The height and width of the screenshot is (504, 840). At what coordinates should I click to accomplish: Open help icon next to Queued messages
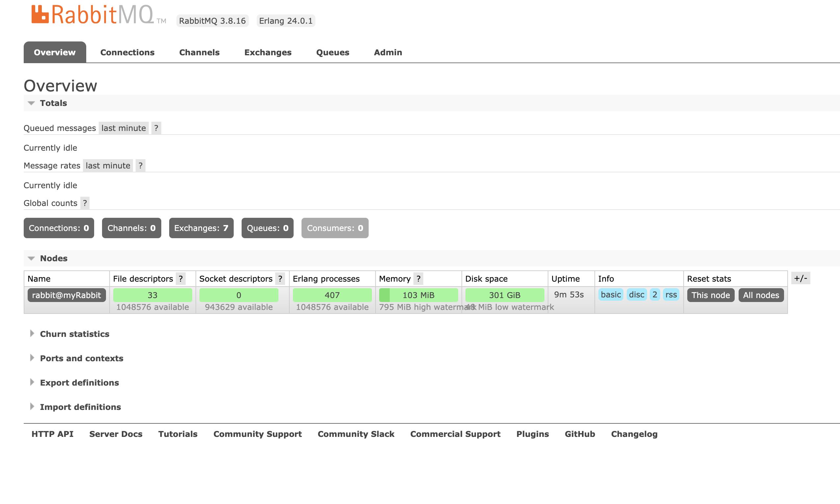coord(156,128)
